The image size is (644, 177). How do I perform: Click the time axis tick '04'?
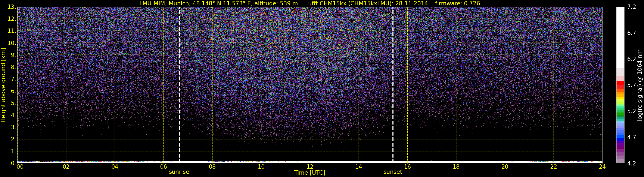(x=115, y=167)
